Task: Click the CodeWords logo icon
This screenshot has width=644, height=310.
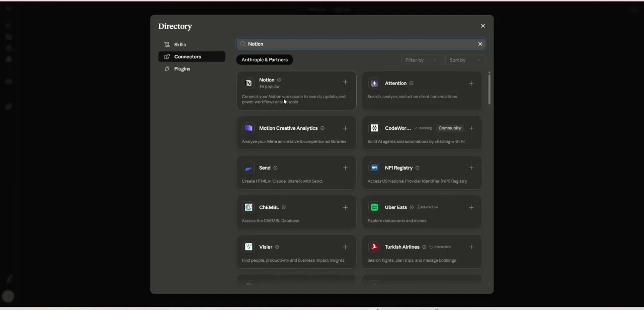Action: [x=374, y=128]
